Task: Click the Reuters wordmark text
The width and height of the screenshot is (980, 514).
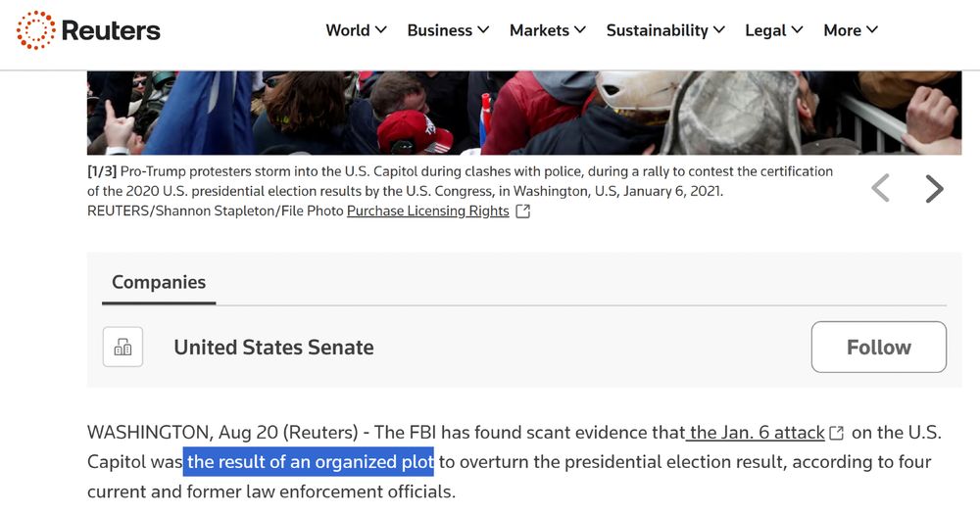Action: 112,30
